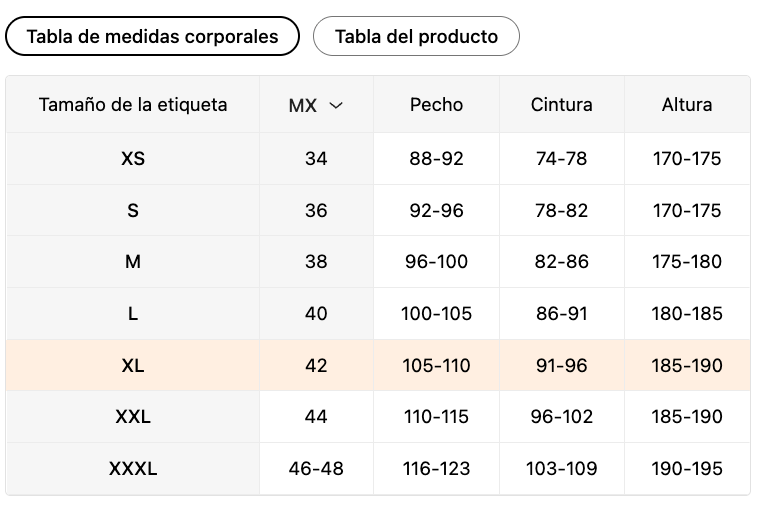Click the 190-195 Altura measurement cell
Viewport: 764px width, 512px height.
(687, 469)
